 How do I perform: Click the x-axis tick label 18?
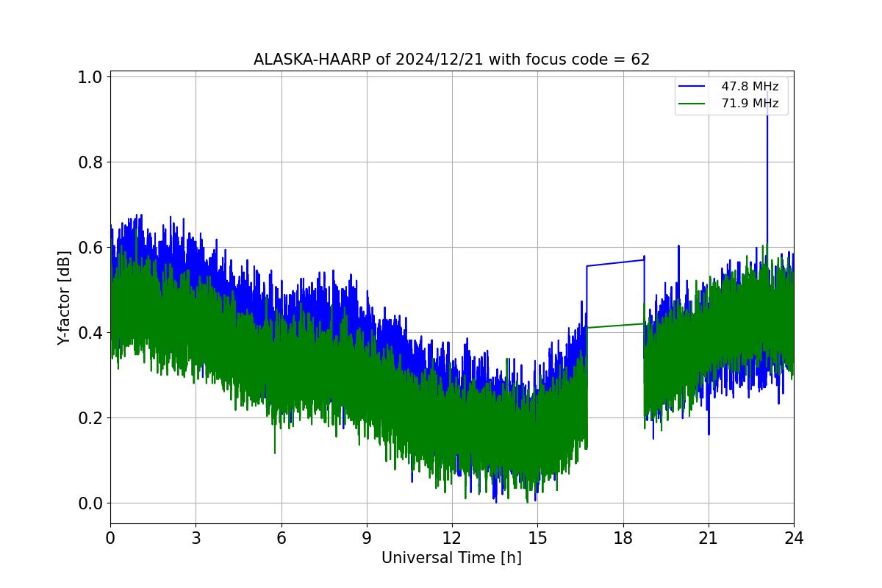pos(623,538)
